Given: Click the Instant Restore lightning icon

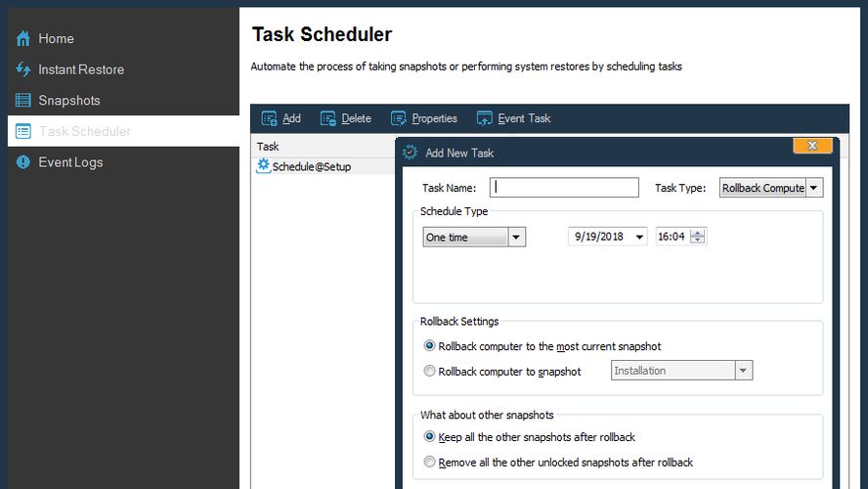Looking at the screenshot, I should [x=23, y=69].
